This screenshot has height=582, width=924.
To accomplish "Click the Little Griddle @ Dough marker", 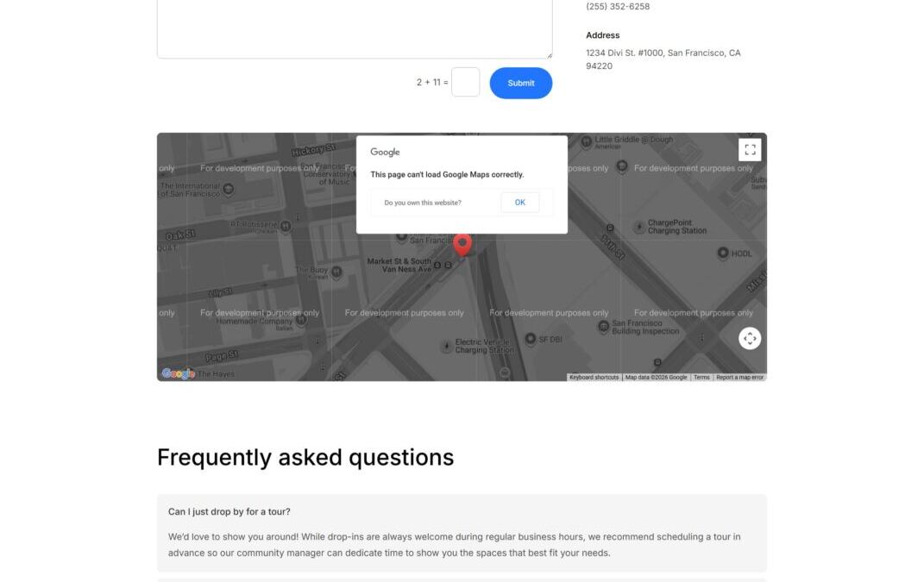I will coord(587,141).
